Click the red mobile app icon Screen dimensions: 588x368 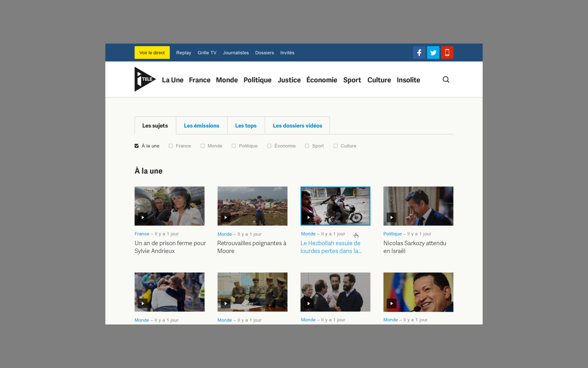pyautogui.click(x=447, y=52)
